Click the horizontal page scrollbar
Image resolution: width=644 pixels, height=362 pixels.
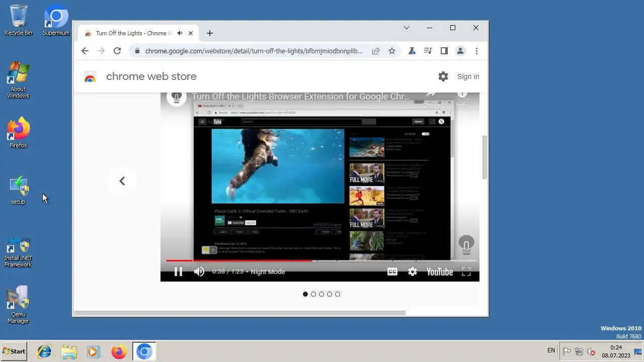[239, 313]
